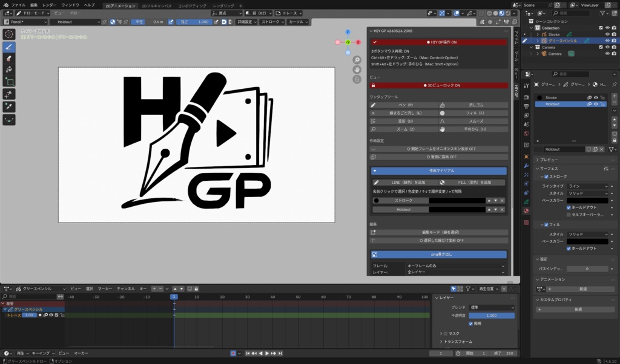Open the Output properties tab icon
This screenshot has width=620, height=364.
(x=526, y=106)
